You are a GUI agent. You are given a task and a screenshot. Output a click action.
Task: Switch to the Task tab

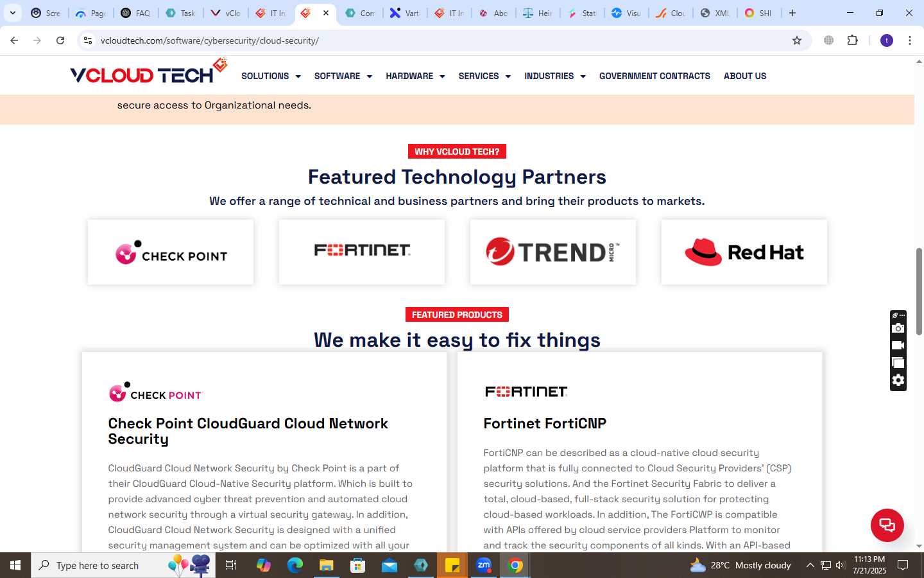(180, 13)
